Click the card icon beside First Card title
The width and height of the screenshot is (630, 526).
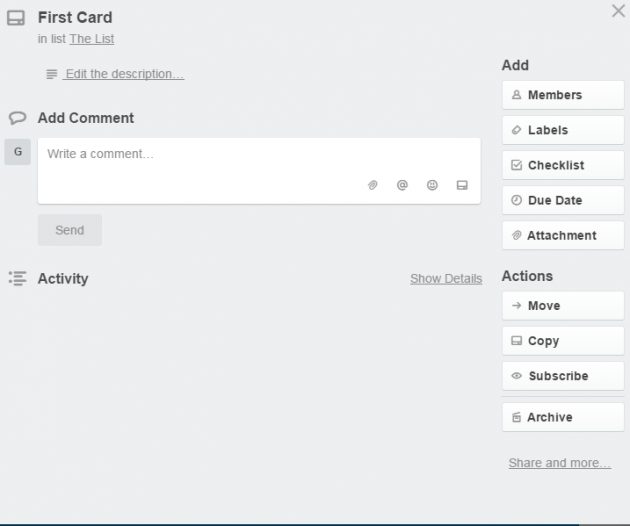point(16,18)
